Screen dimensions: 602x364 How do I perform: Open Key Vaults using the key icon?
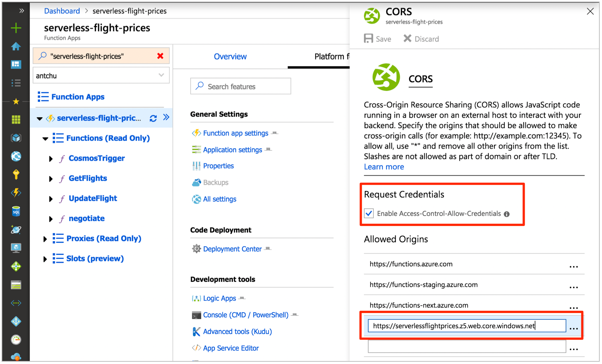coord(16,175)
